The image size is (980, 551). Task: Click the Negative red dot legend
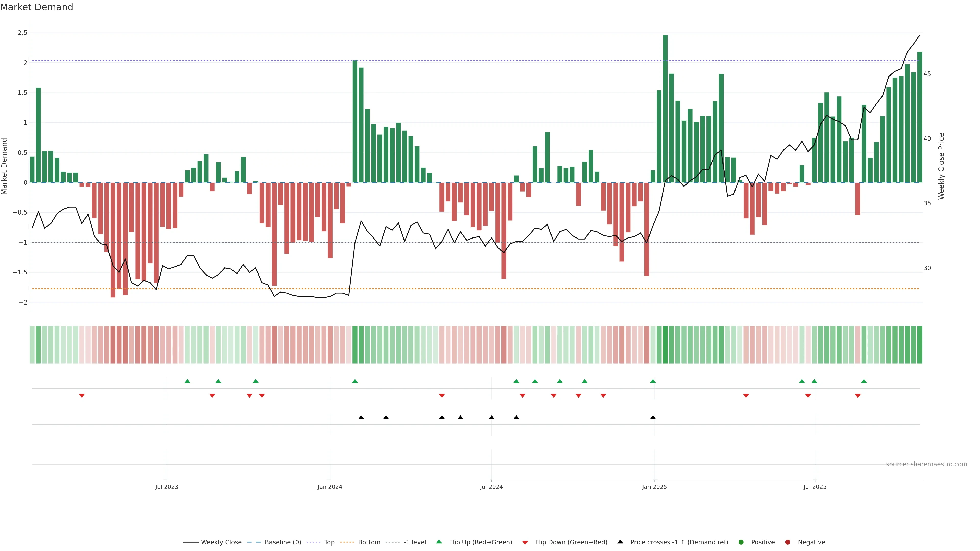point(788,542)
